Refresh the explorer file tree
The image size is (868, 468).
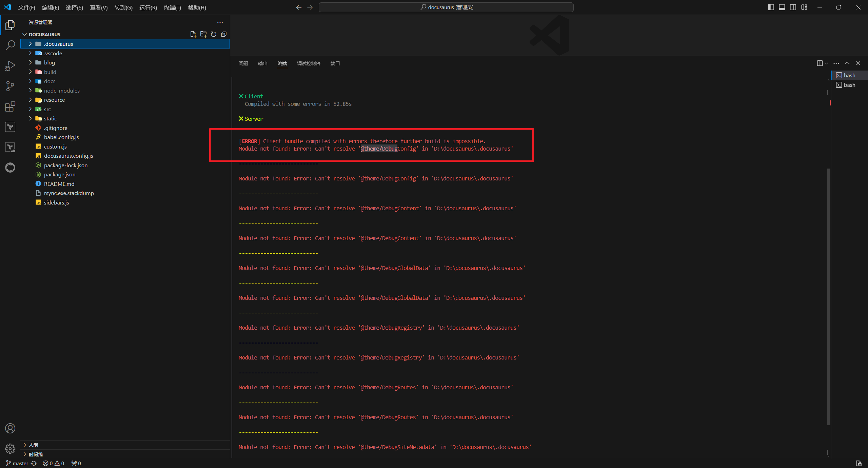coord(214,34)
